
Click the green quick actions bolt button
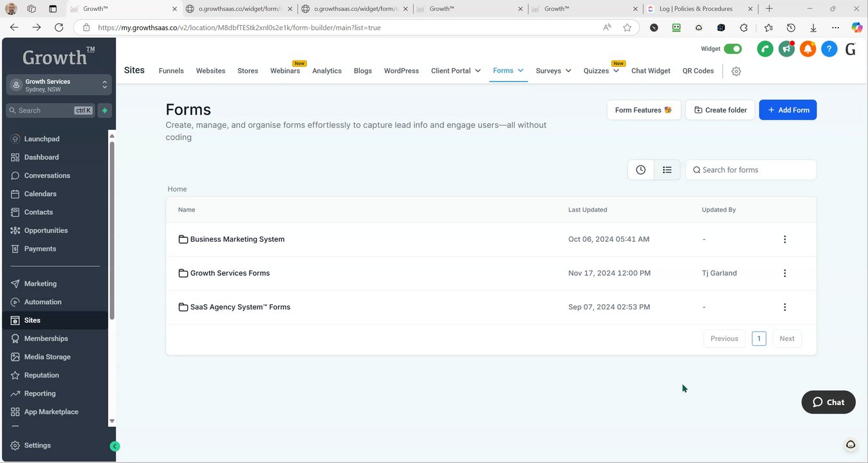click(x=105, y=111)
